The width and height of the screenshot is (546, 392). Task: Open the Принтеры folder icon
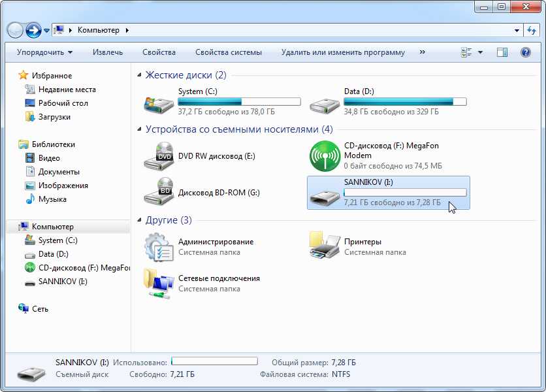(x=325, y=246)
